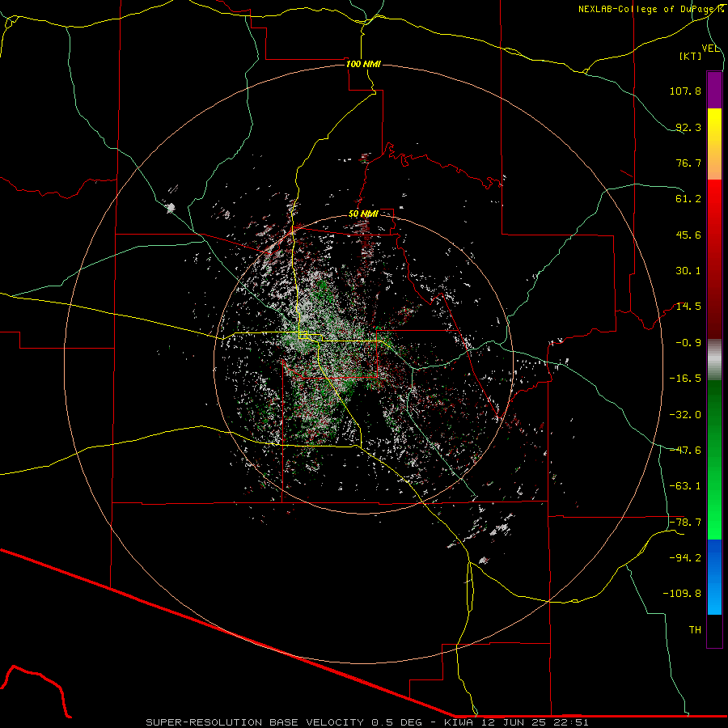Click the black TH segment of color bar

(714, 631)
